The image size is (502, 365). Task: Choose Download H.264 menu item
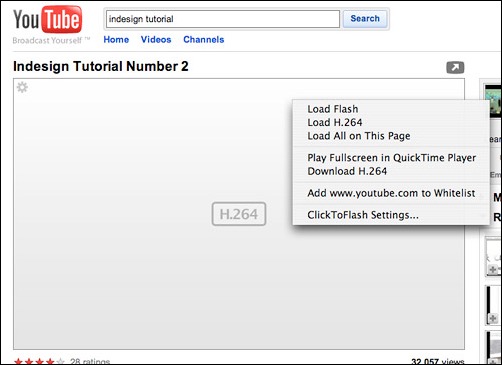[x=391, y=171]
